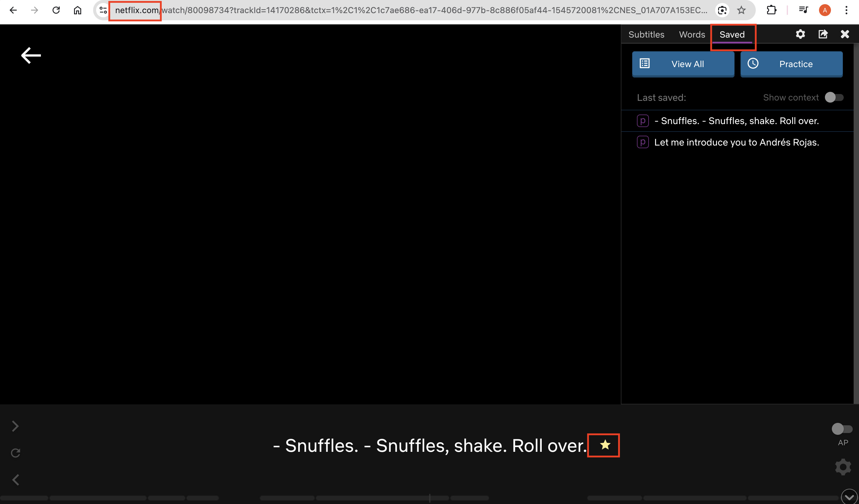Bookmark this page with browser star
This screenshot has height=504, width=859.
(741, 10)
